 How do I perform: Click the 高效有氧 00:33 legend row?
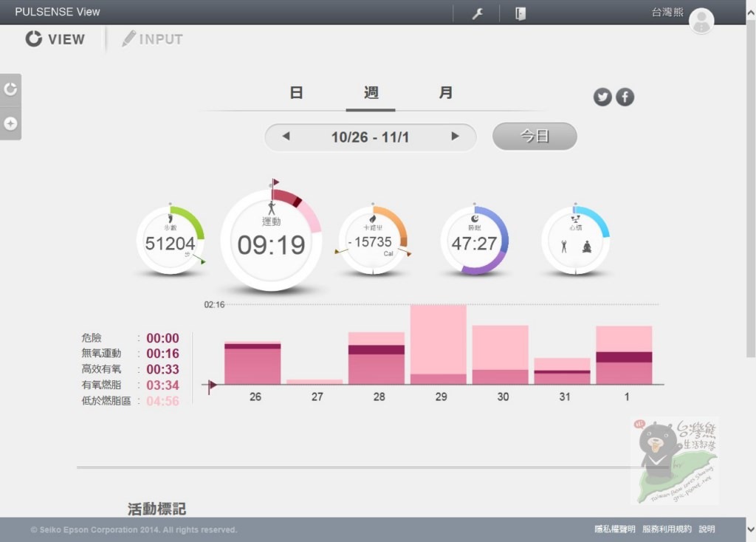(131, 369)
